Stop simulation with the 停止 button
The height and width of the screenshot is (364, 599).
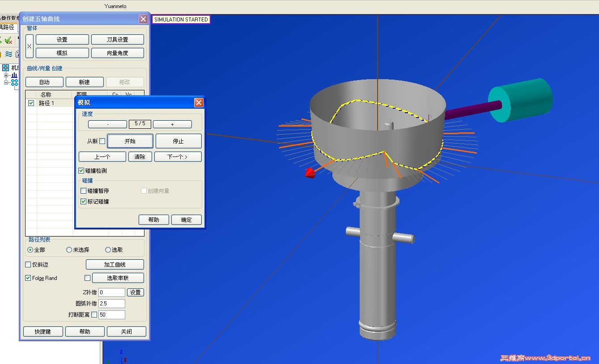coord(178,141)
